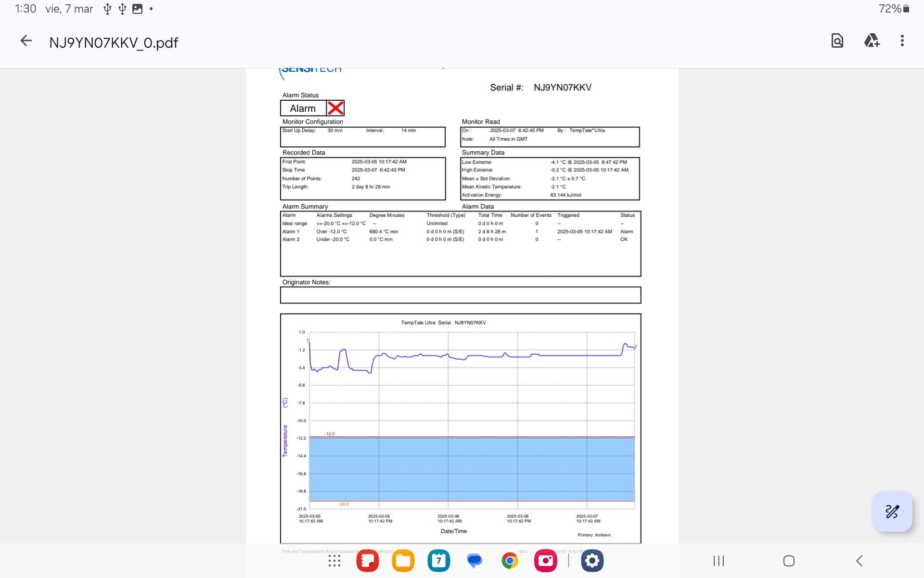Open the app drawer grid icon

(x=334, y=561)
